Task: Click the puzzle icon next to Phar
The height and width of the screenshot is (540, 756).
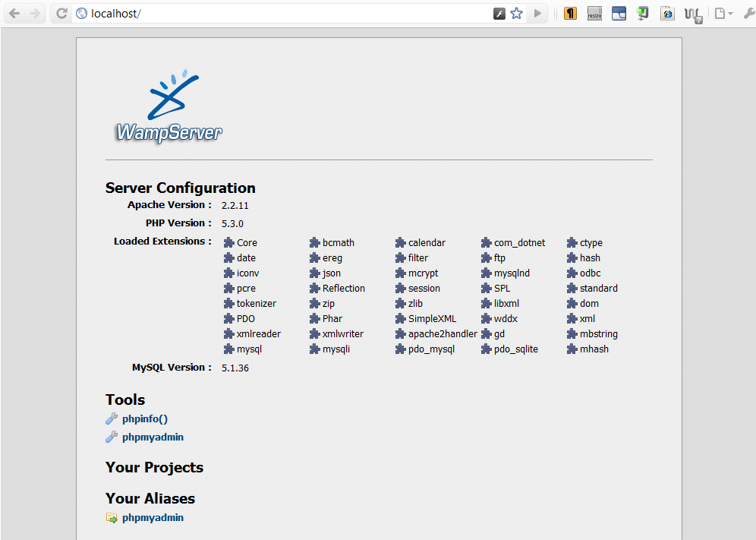Action: pyautogui.click(x=315, y=318)
